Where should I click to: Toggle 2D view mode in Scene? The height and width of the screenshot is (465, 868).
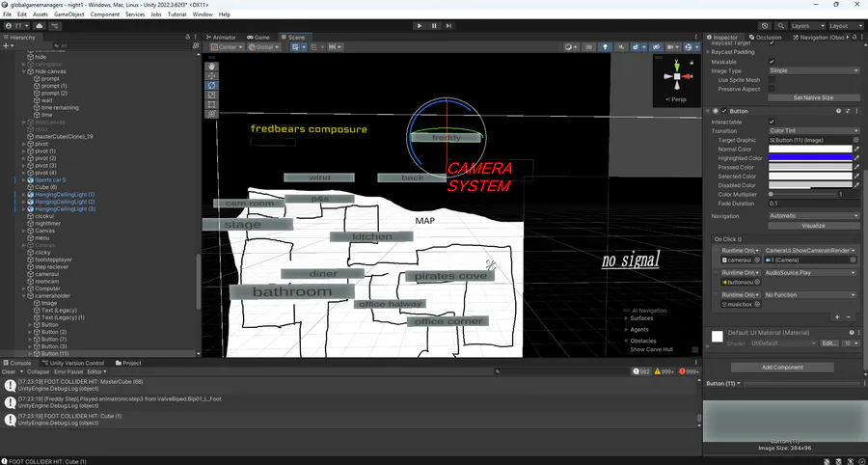[x=588, y=47]
